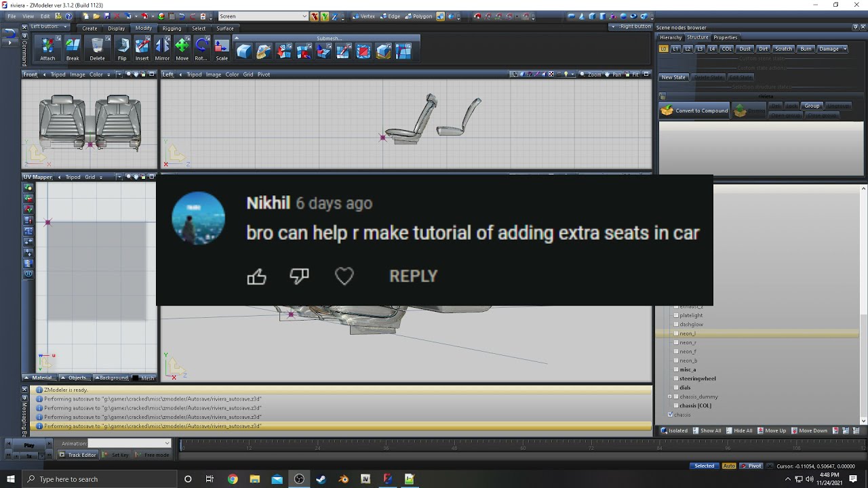Open the Right button dropdown

point(631,26)
